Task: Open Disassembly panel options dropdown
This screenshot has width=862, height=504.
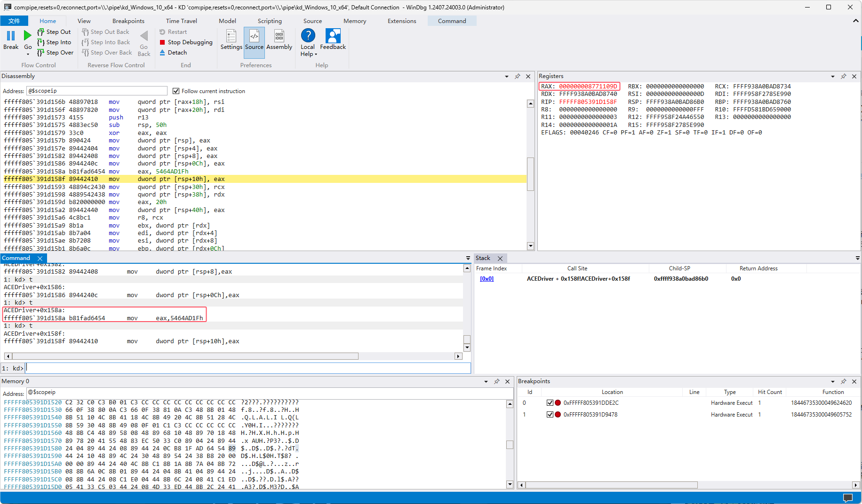Action: [x=507, y=76]
